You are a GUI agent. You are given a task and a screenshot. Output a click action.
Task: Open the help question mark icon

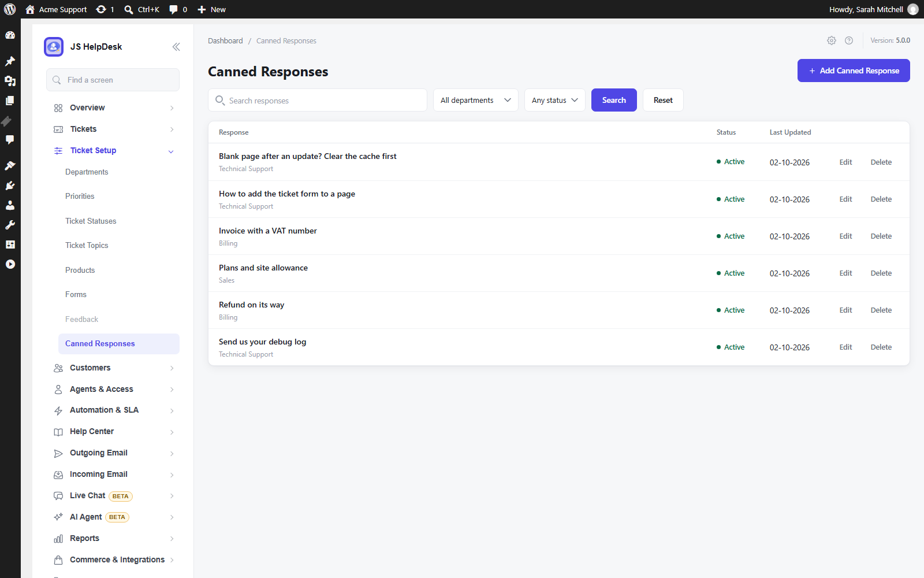[849, 40]
